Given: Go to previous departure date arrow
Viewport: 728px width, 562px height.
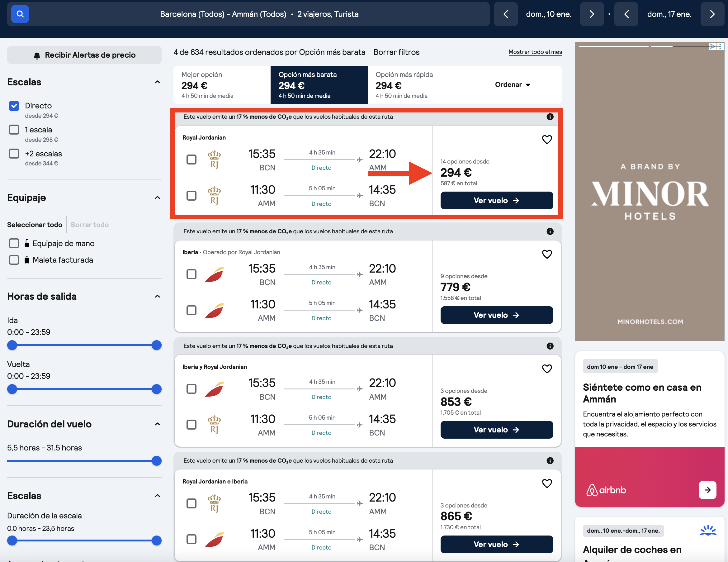Looking at the screenshot, I should tap(505, 14).
